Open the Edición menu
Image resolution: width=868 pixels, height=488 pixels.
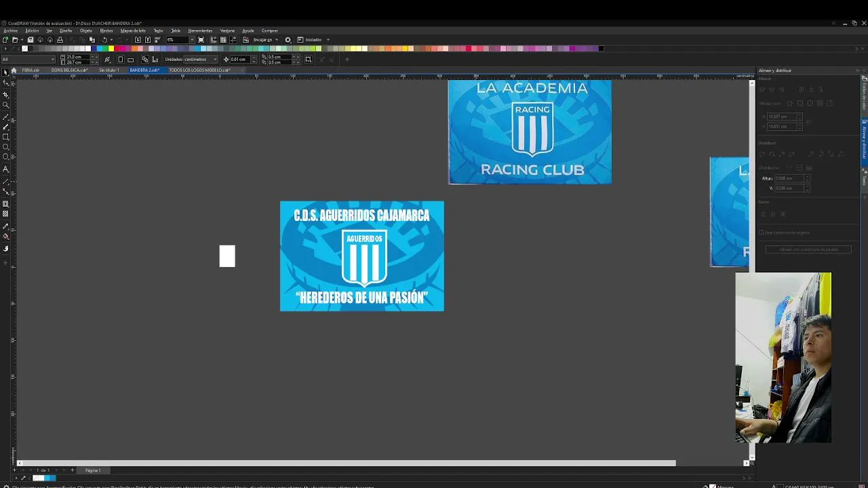pos(32,30)
